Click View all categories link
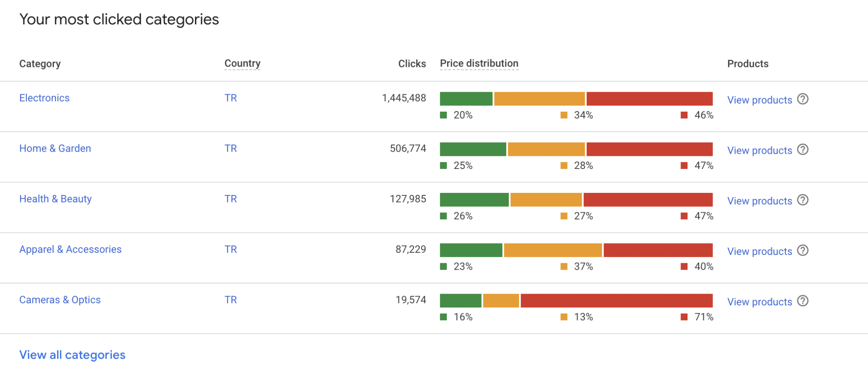The image size is (868, 367). point(73,355)
